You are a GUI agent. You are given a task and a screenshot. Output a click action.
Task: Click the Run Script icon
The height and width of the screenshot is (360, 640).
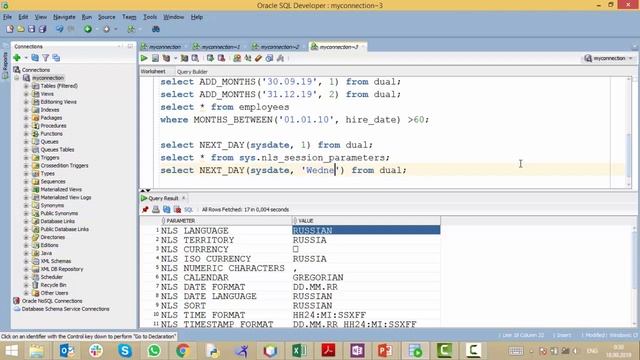point(155,58)
